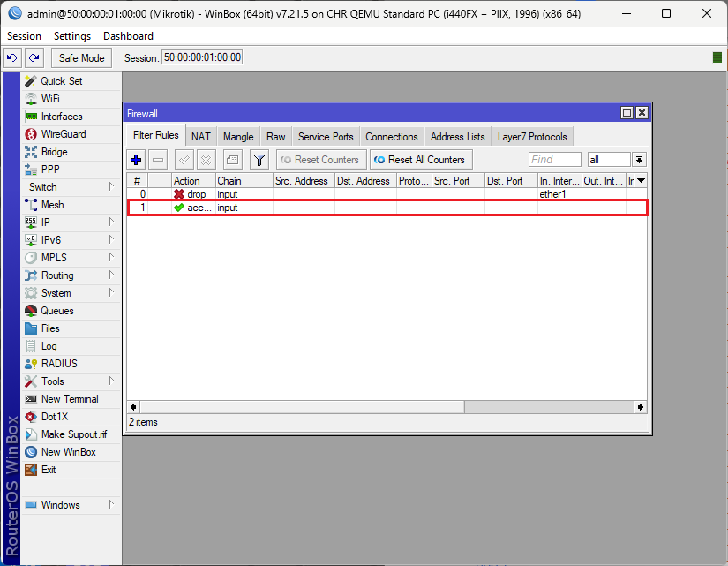The width and height of the screenshot is (728, 566).
Task: Toggle Safe Mode
Action: [82, 57]
